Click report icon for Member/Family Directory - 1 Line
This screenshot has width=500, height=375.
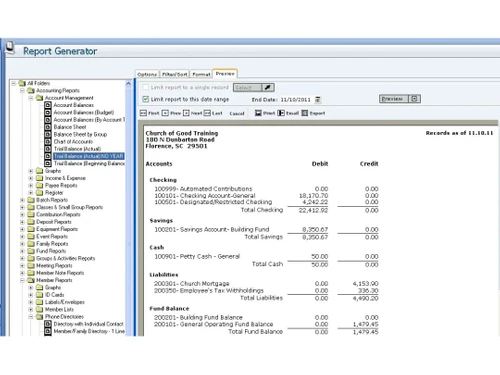(48, 331)
